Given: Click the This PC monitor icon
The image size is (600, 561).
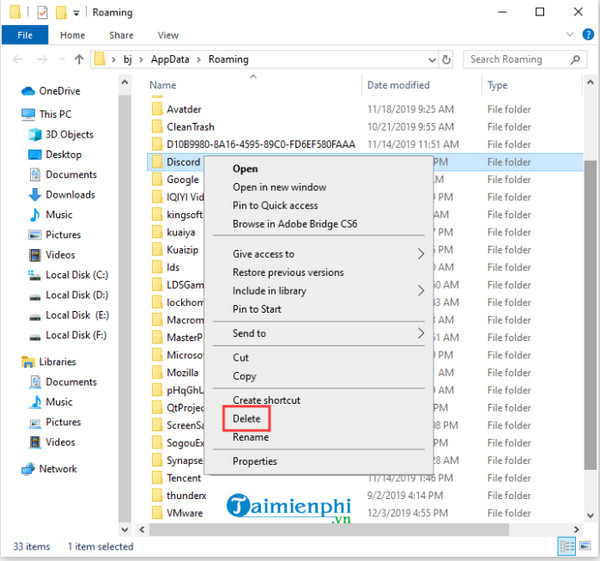Looking at the screenshot, I should click(28, 114).
